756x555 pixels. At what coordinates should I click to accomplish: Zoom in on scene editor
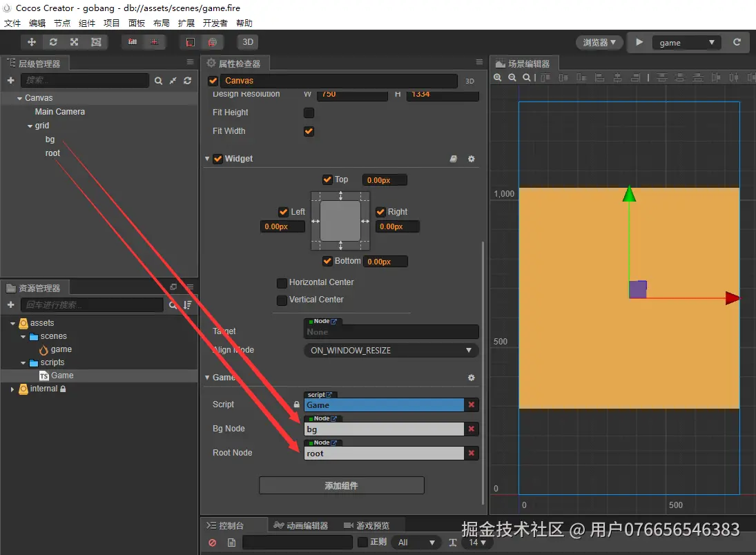click(498, 77)
